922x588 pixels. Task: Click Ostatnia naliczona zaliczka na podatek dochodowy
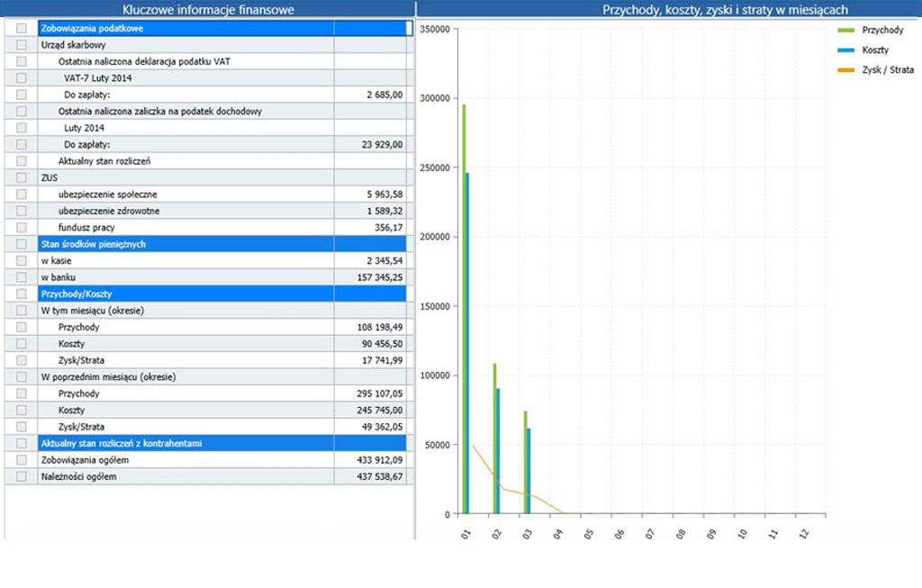[160, 111]
